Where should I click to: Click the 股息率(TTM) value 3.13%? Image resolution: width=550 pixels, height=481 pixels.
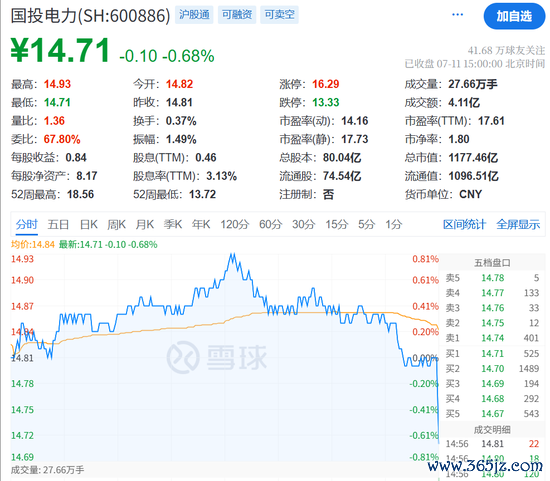[x=222, y=176]
